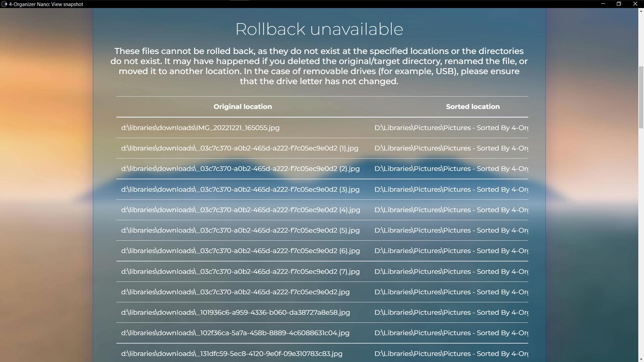Select the row ending in f7c05ec9e0d2 (7).jpg
The width and height of the screenshot is (644, 362).
240,271
